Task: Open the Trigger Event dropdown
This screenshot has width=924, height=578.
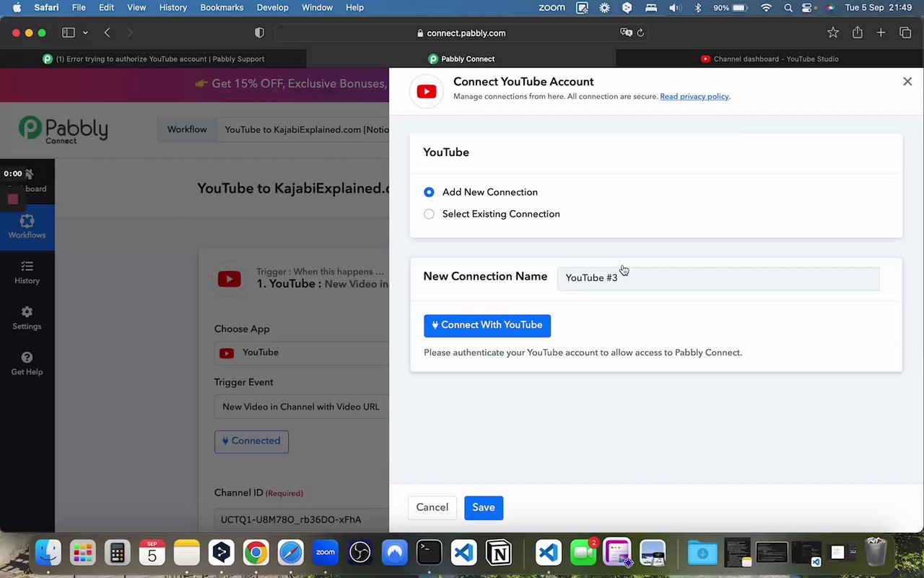Action: coord(302,407)
